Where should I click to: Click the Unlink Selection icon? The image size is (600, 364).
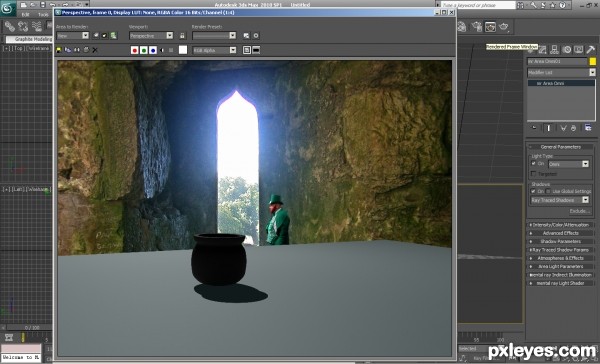pos(23,26)
